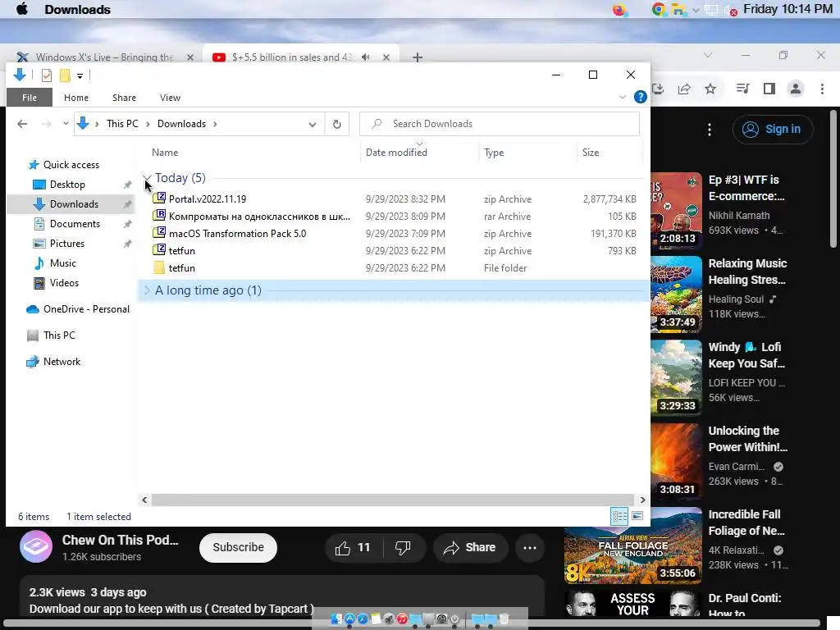Screen dimensions: 840x630
Task: Click Downloads in the address breadcrumb
Action: tap(181, 124)
